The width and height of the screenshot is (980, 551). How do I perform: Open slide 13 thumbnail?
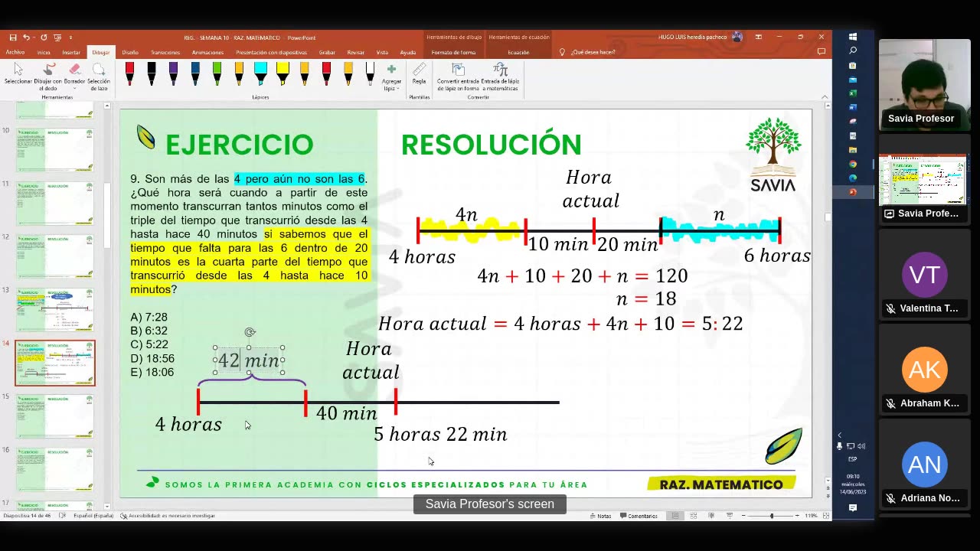pyautogui.click(x=54, y=310)
